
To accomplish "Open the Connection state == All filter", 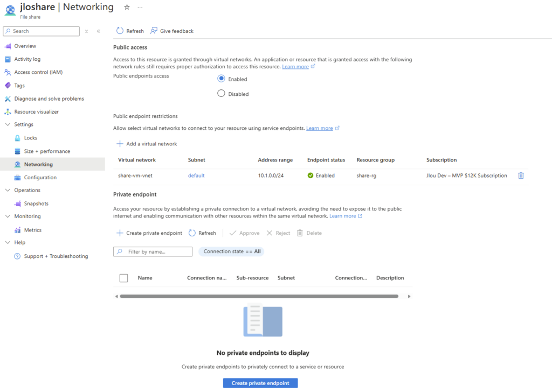I will pyautogui.click(x=231, y=251).
